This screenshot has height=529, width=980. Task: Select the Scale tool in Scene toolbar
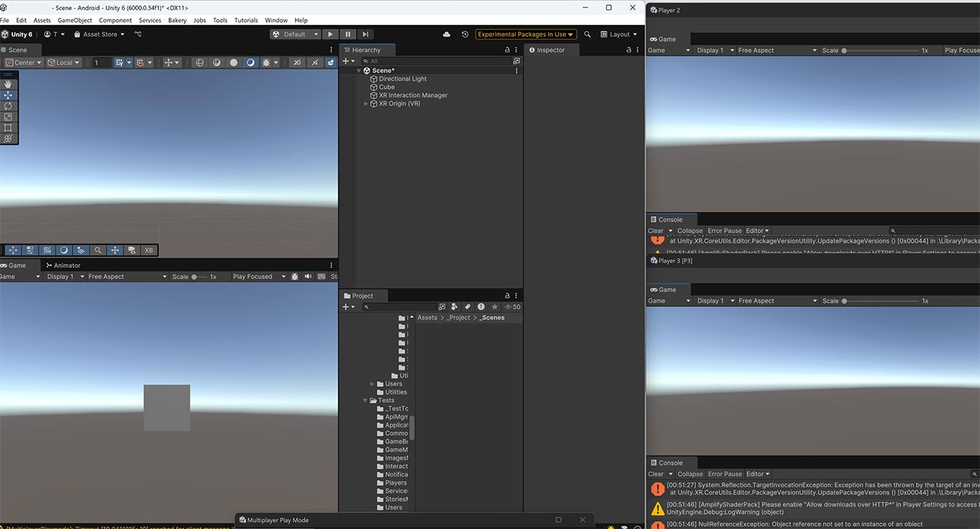point(9,117)
